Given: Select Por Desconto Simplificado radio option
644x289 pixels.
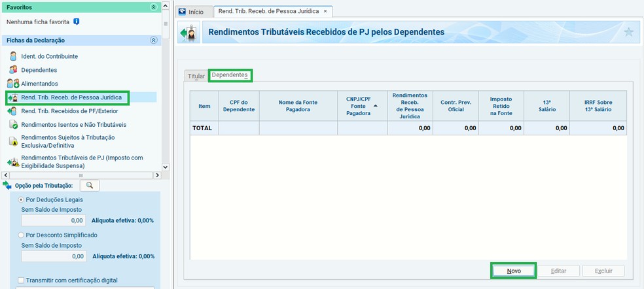Looking at the screenshot, I should click(22, 235).
